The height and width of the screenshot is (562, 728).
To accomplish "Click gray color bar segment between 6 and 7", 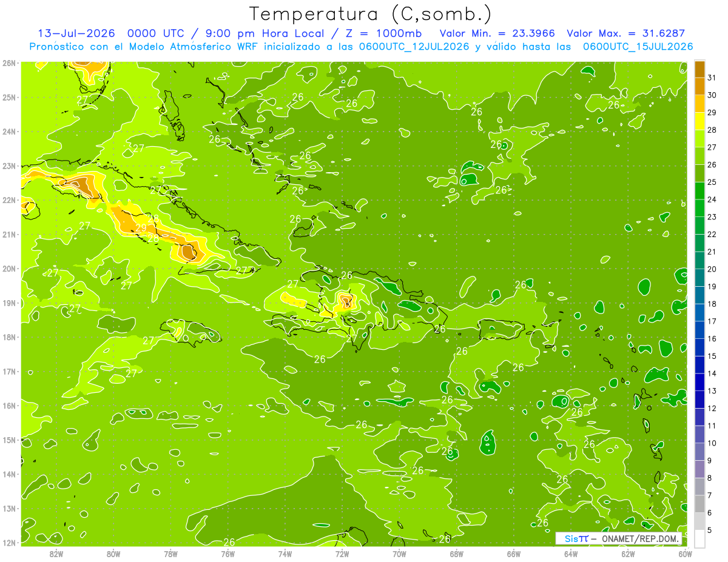I will tap(699, 504).
